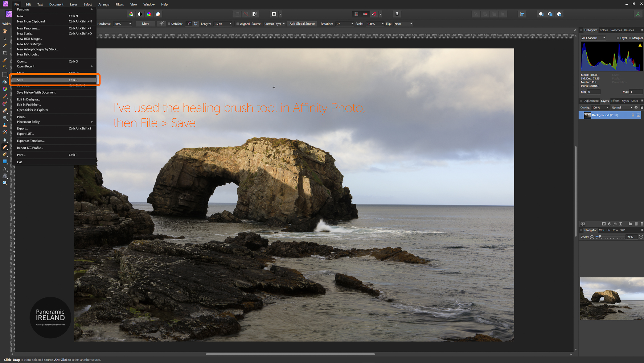This screenshot has width=644, height=363.
Task: Click the Auto White Balance toolbar icon
Action: pyautogui.click(x=158, y=14)
